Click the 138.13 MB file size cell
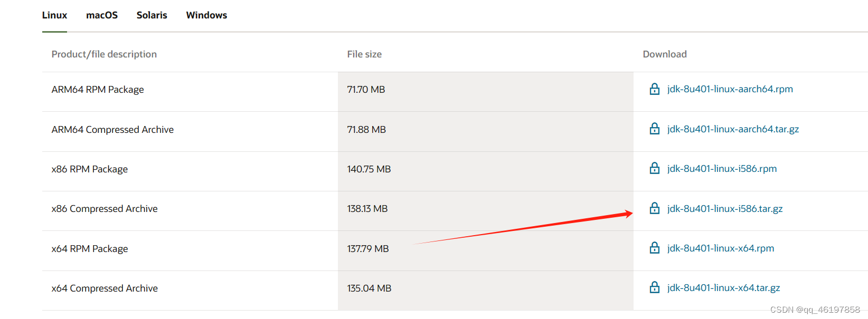Screen dimensions: 868x319 pyautogui.click(x=367, y=209)
